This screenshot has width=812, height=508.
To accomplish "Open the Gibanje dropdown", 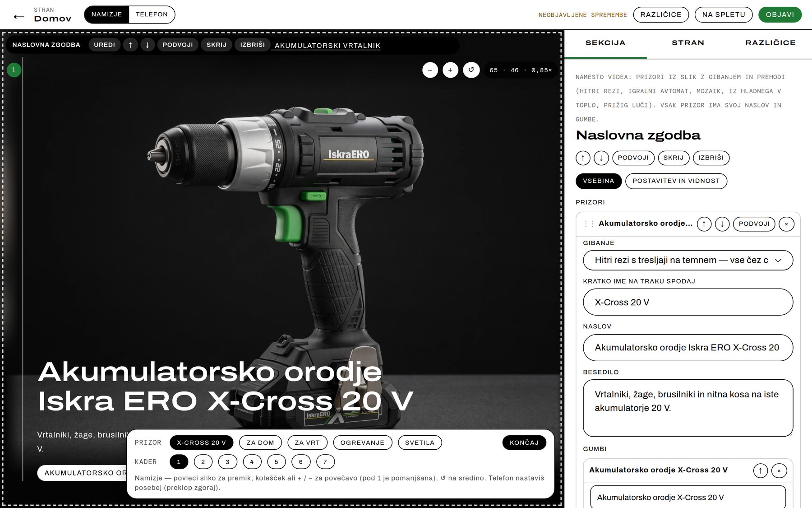I will [688, 260].
